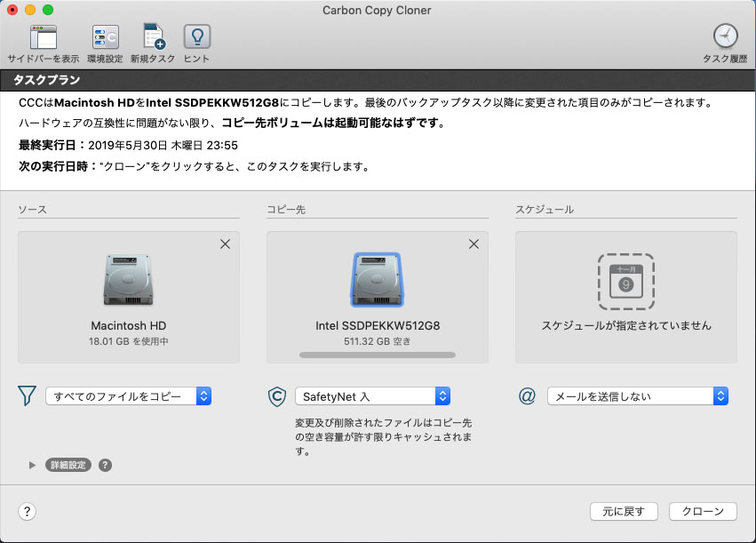Select the Intel SSDPEKKW512G8 destination drive icon

tap(377, 280)
